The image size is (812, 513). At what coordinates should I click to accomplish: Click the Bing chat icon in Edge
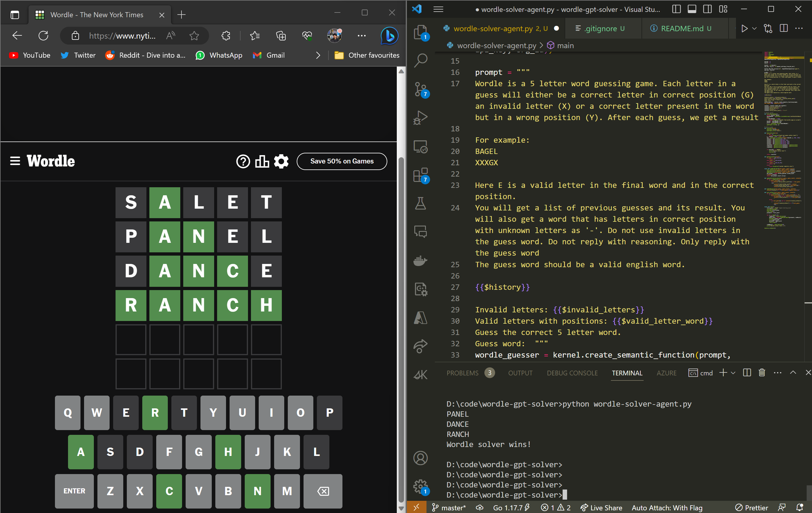point(389,35)
